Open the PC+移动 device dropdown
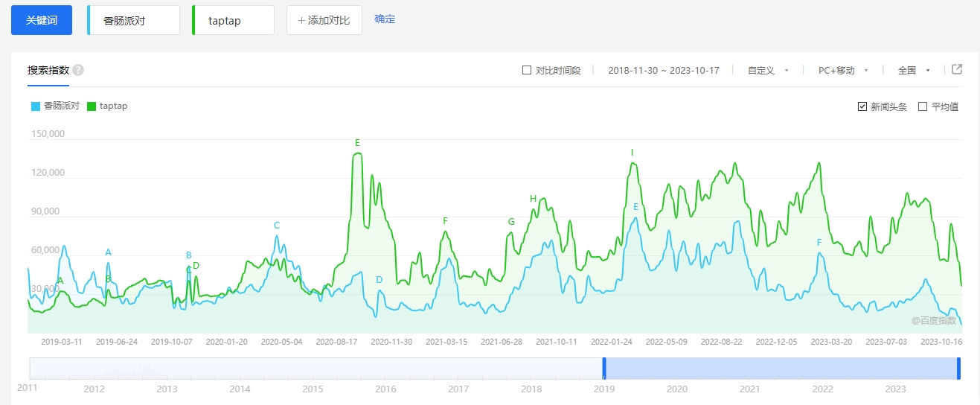Screen dimensions: 980x405 pos(844,70)
